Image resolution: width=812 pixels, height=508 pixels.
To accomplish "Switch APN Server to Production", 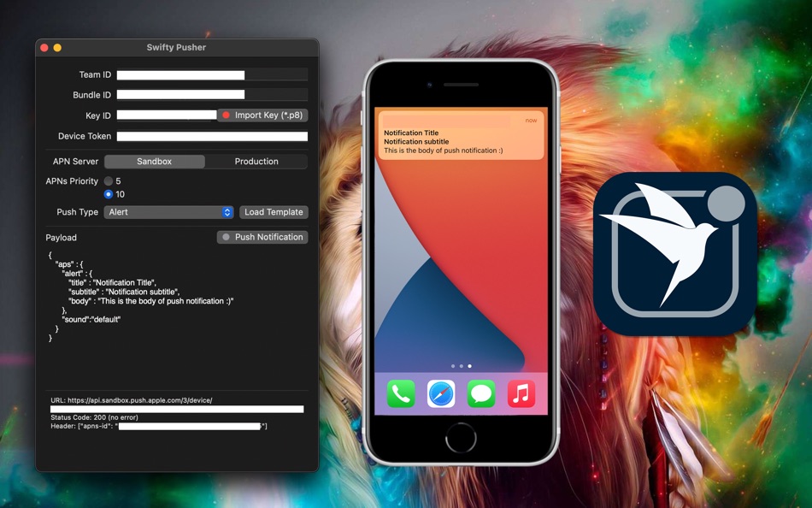I will (x=256, y=161).
